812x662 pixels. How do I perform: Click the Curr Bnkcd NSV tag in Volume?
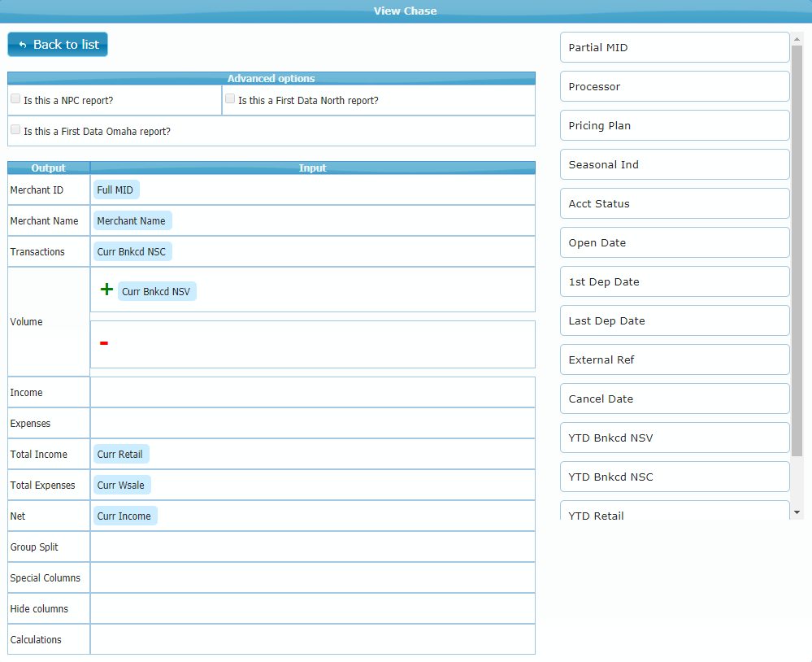point(157,291)
